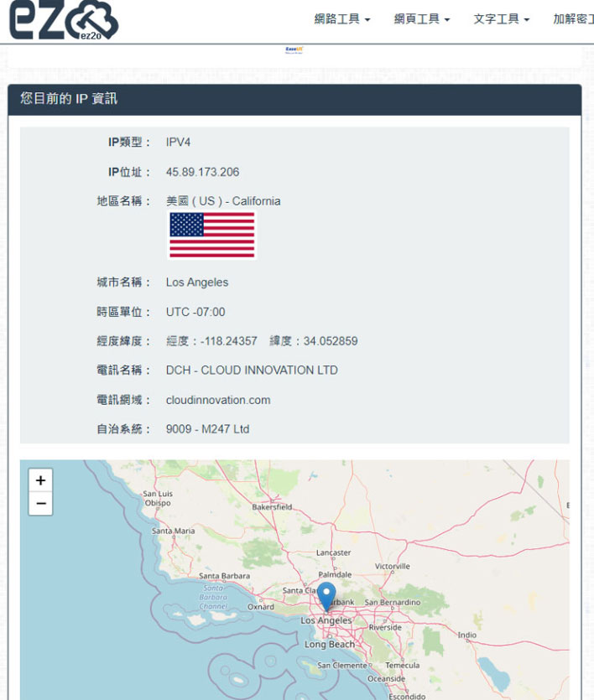Click San Bernardino on the map
The image size is (594, 700).
[x=393, y=602]
